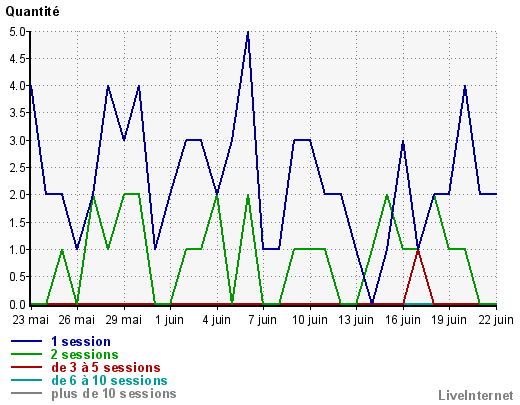Click the '13 juin' x-axis date label
The image size is (520, 405).
click(x=356, y=320)
